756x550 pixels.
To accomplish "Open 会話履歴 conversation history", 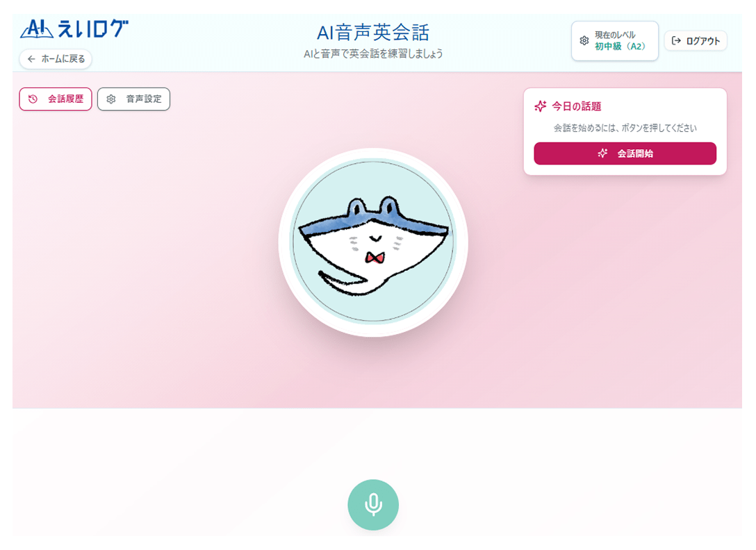I will pos(56,99).
